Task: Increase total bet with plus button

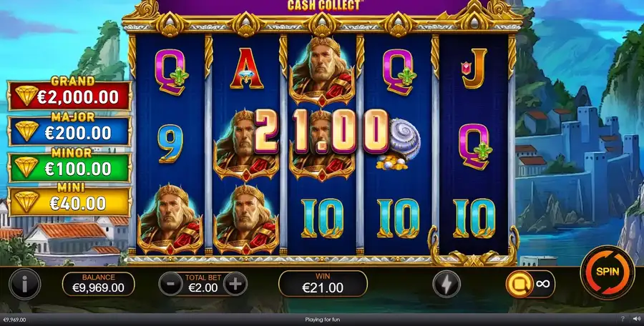Action: [235, 283]
